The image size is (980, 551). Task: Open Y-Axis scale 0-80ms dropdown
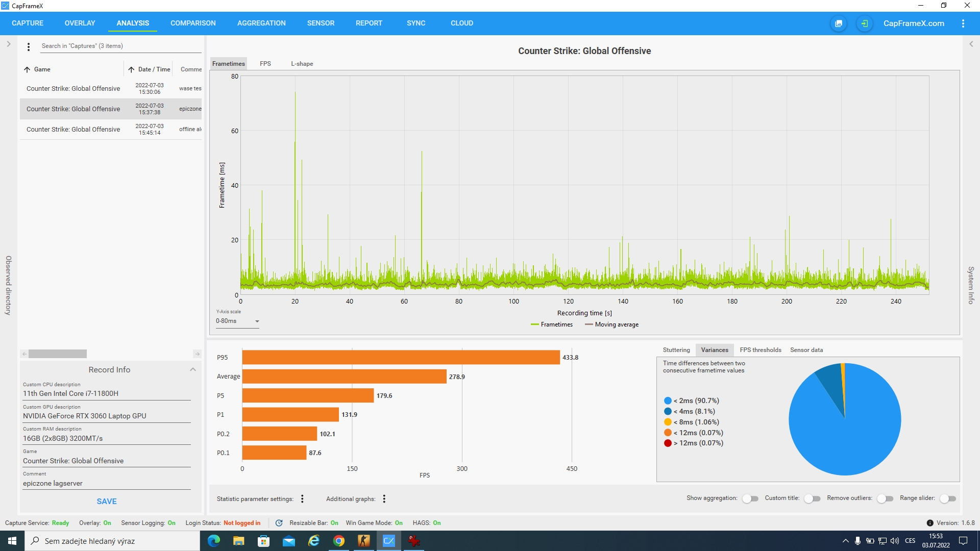point(237,321)
